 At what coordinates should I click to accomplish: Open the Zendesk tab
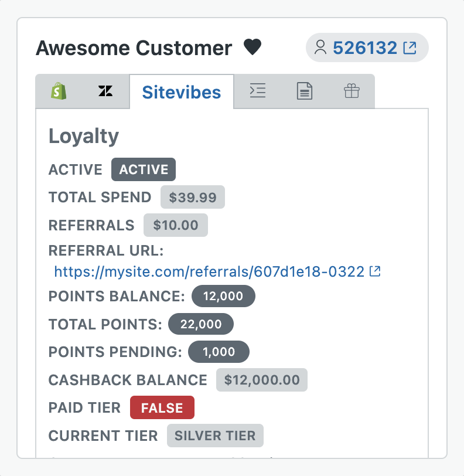tap(105, 91)
